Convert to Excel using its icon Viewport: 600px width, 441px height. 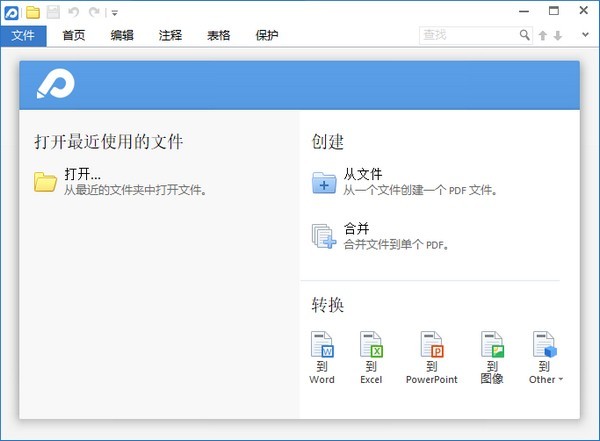coord(371,344)
